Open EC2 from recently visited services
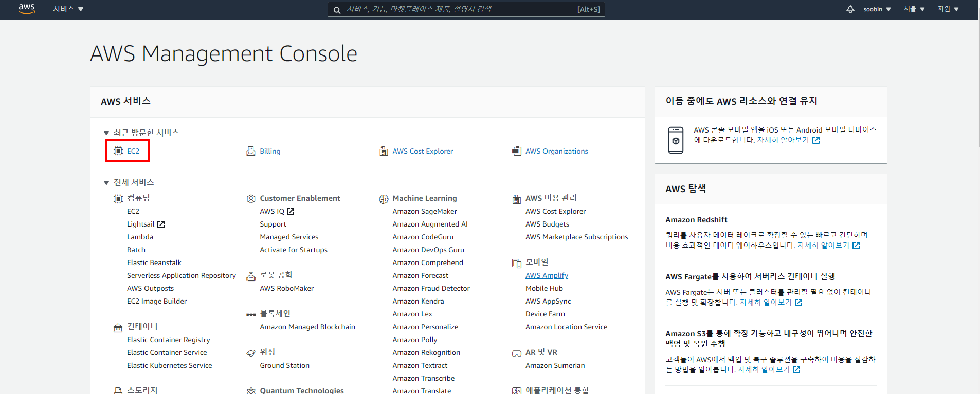This screenshot has height=394, width=980. (x=133, y=151)
